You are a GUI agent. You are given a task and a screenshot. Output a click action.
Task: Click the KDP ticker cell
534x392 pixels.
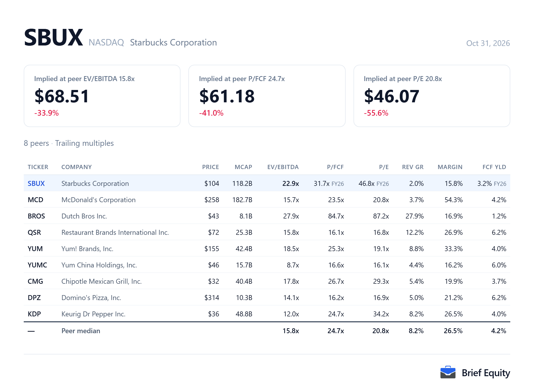click(x=34, y=314)
